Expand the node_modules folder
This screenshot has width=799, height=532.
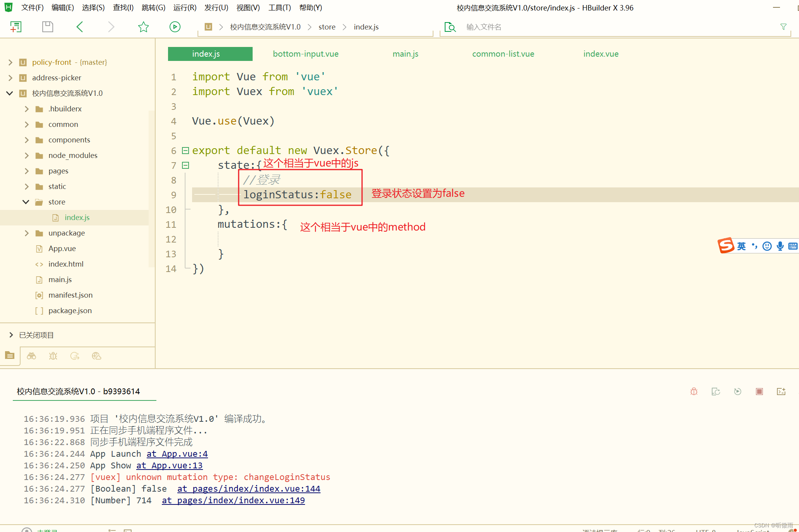click(x=26, y=155)
